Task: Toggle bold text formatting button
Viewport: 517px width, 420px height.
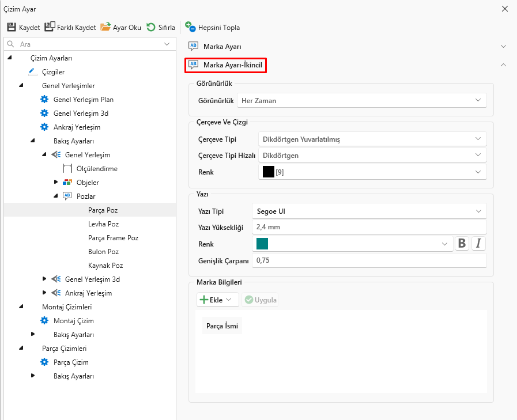Action: (x=462, y=244)
